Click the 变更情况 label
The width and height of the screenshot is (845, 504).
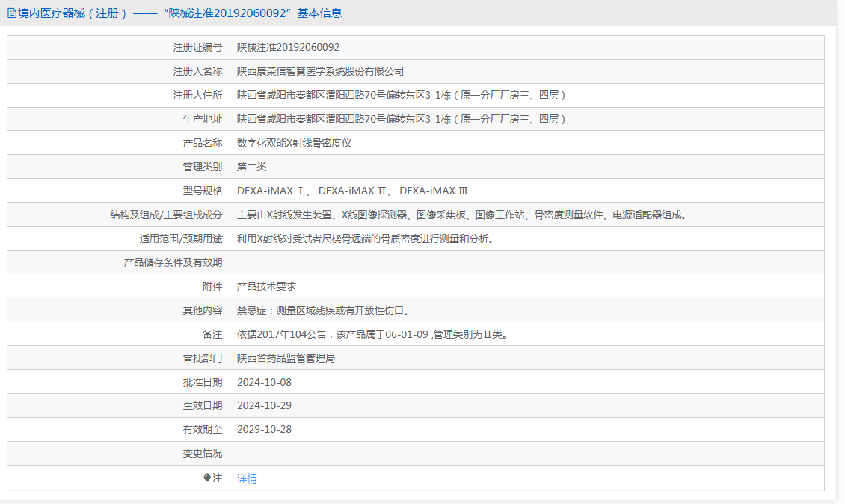pos(203,453)
